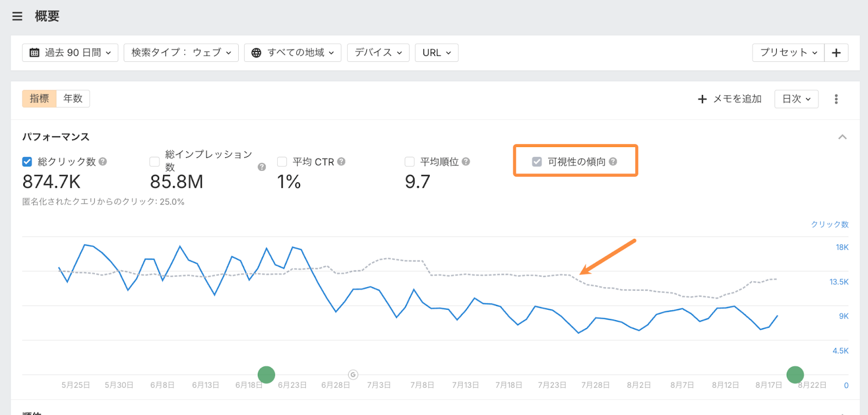Toggle the 可視性の傾向 checkbox
868x415 pixels.
(x=537, y=162)
